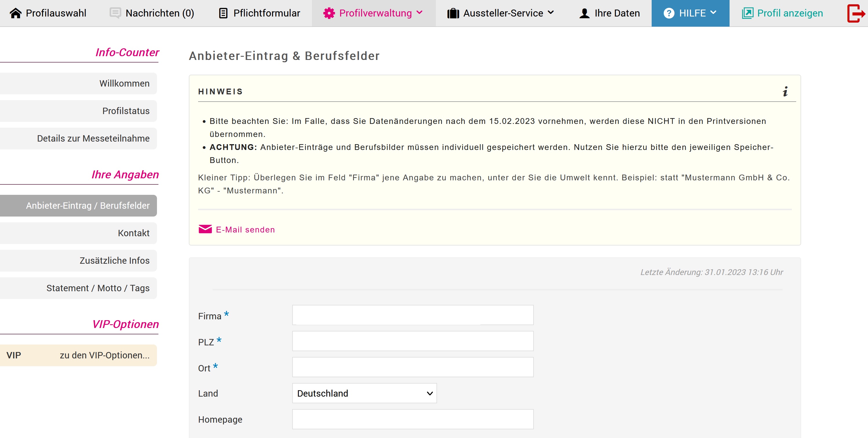Expand the Aussteller-Service menu chevron
The image size is (868, 438).
point(551,12)
